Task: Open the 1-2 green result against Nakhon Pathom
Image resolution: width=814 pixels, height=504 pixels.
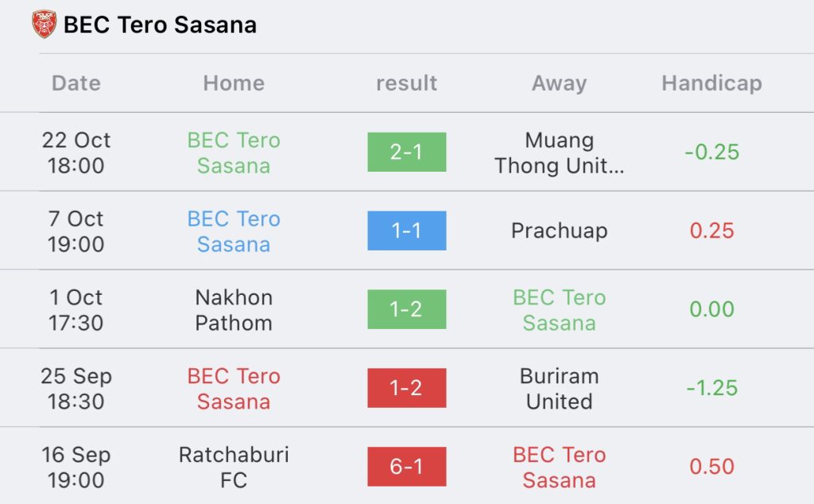Action: 406,309
